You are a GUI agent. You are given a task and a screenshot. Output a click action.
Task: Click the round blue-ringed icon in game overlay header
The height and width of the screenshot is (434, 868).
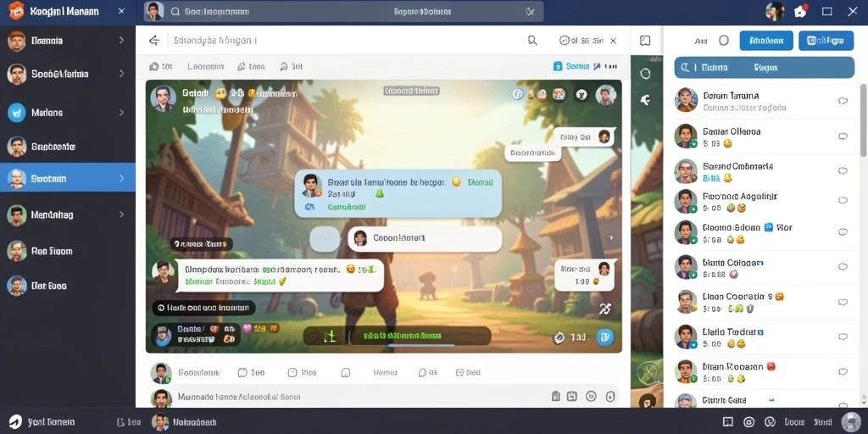coord(518,95)
